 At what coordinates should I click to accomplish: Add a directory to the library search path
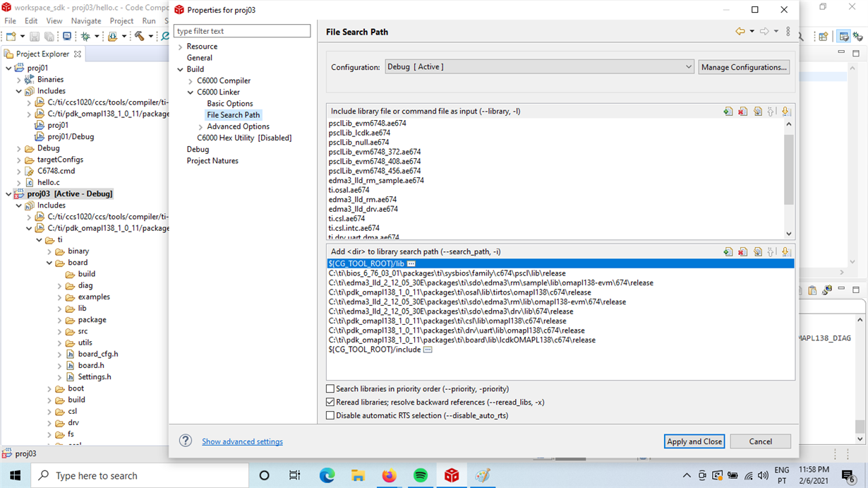[728, 252]
